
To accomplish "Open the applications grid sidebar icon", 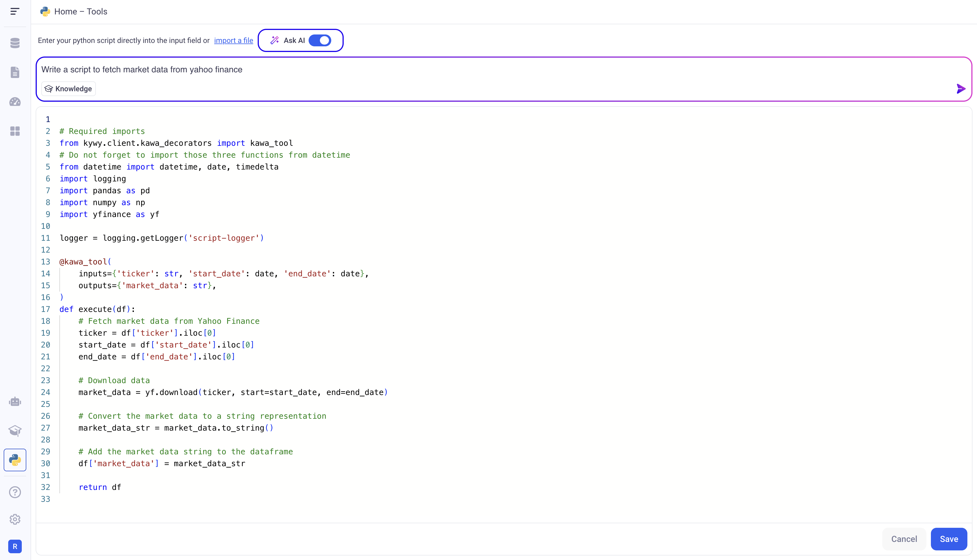I will click(x=15, y=131).
